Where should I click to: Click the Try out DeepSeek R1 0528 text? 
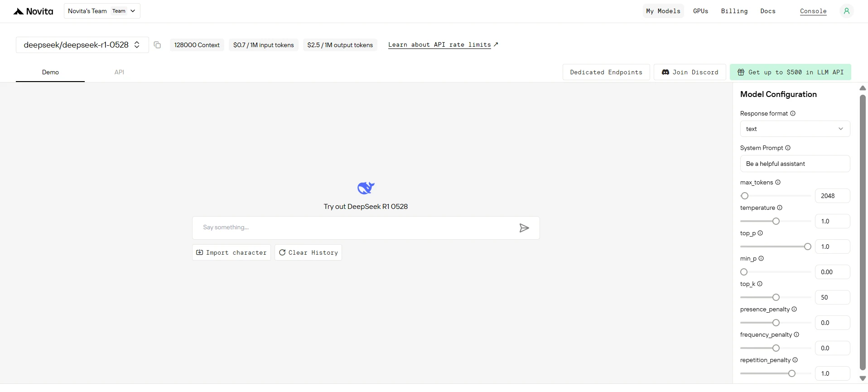coord(366,207)
